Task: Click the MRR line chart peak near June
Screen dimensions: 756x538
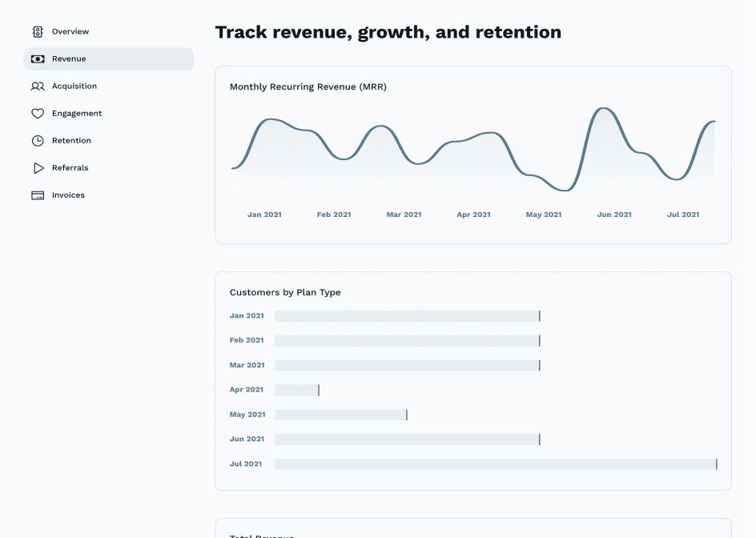Action: click(x=604, y=109)
